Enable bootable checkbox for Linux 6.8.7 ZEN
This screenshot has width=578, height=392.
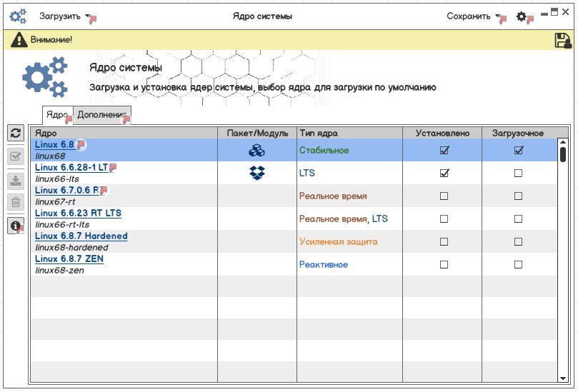tap(519, 265)
